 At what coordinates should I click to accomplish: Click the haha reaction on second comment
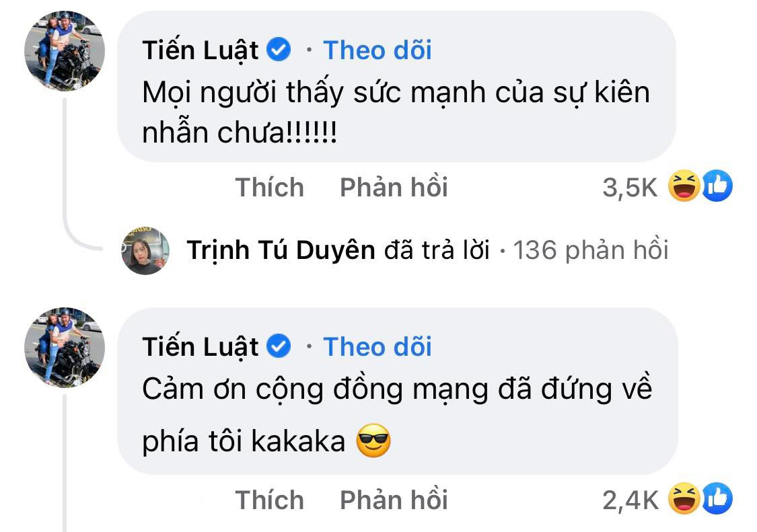684,500
